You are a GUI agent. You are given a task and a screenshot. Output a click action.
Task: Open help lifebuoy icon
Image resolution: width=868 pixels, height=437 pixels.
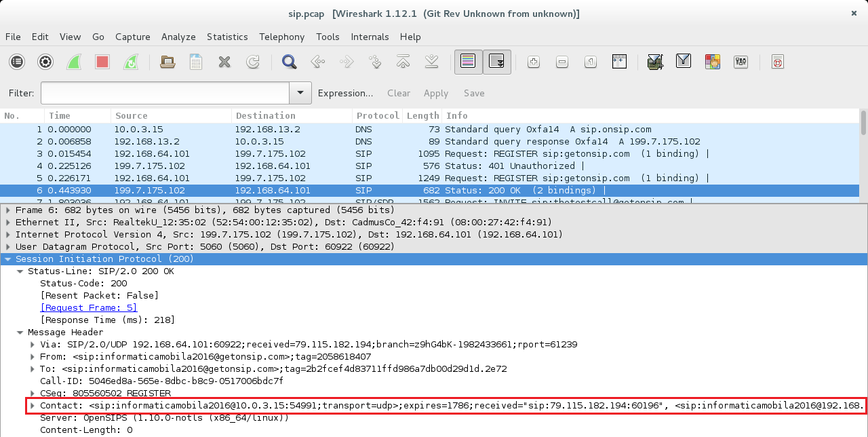(777, 62)
